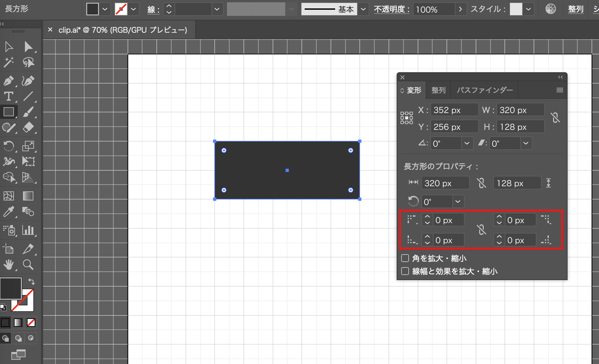Enable the 角を拡大・縮小 checkbox
The image size is (599, 364).
click(x=405, y=258)
